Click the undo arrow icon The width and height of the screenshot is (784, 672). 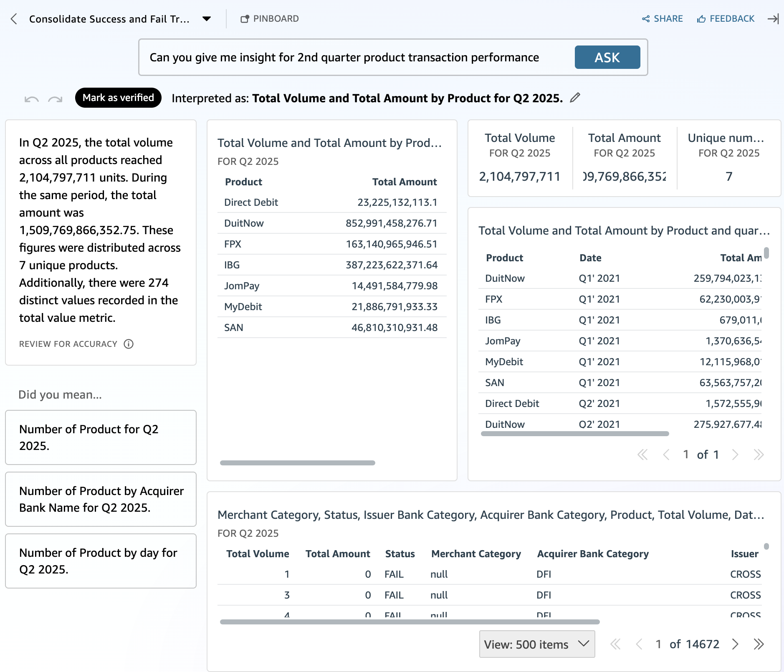coord(31,99)
